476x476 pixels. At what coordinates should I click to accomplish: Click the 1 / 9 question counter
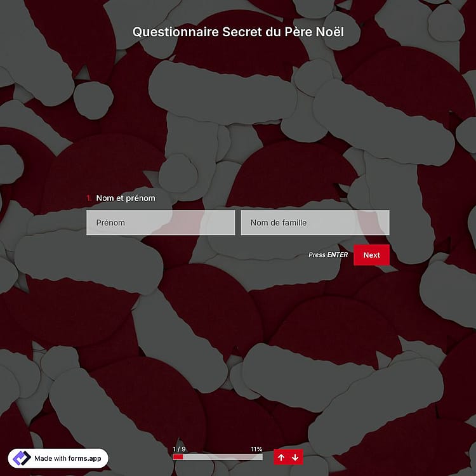179,449
